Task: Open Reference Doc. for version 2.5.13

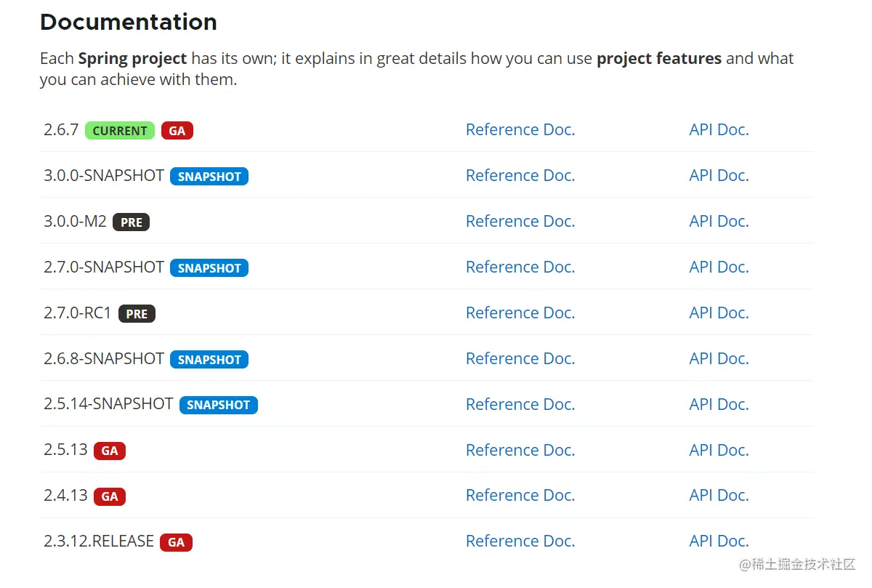Action: pos(520,451)
